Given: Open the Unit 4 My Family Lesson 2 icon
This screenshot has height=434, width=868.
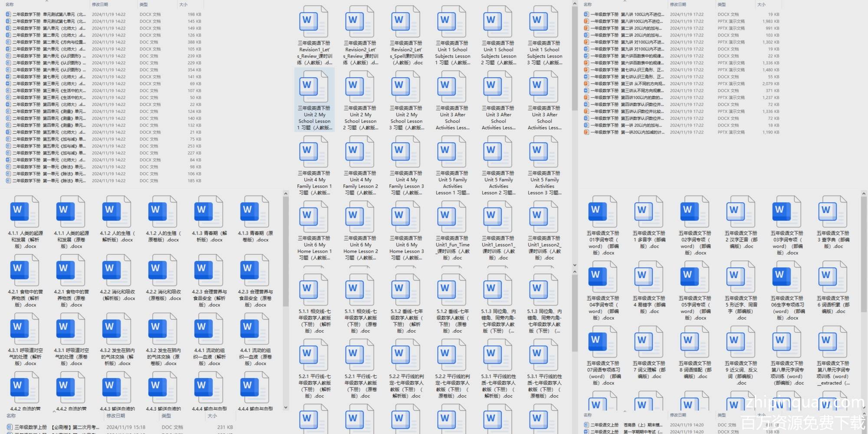Looking at the screenshot, I should [360, 152].
